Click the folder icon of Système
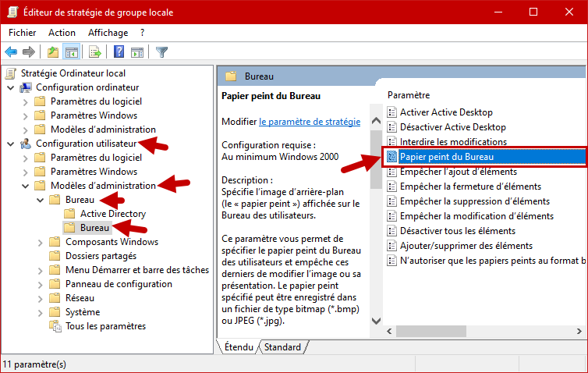 pos(55,312)
